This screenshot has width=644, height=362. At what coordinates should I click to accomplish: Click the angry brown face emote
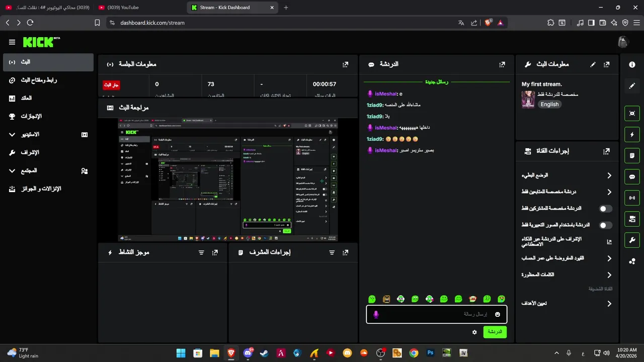tap(386, 299)
